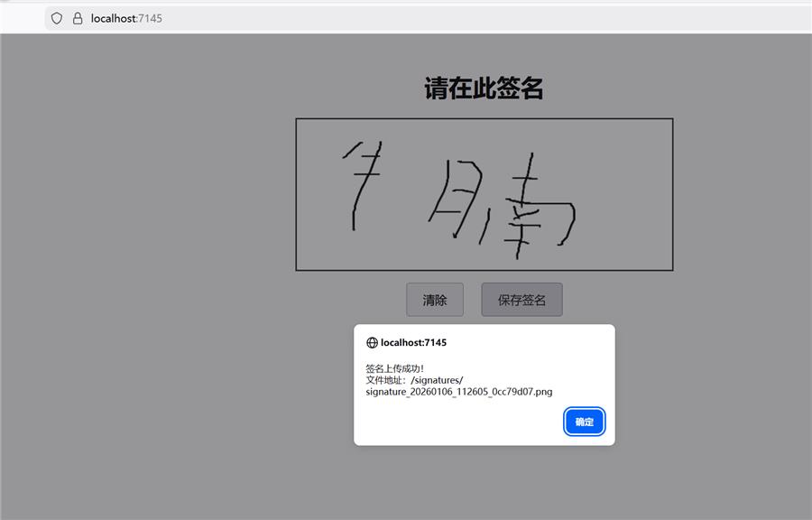Screen dimensions: 812x520
Task: Click the empty top-right area of signature canvas
Action: (x=632, y=144)
